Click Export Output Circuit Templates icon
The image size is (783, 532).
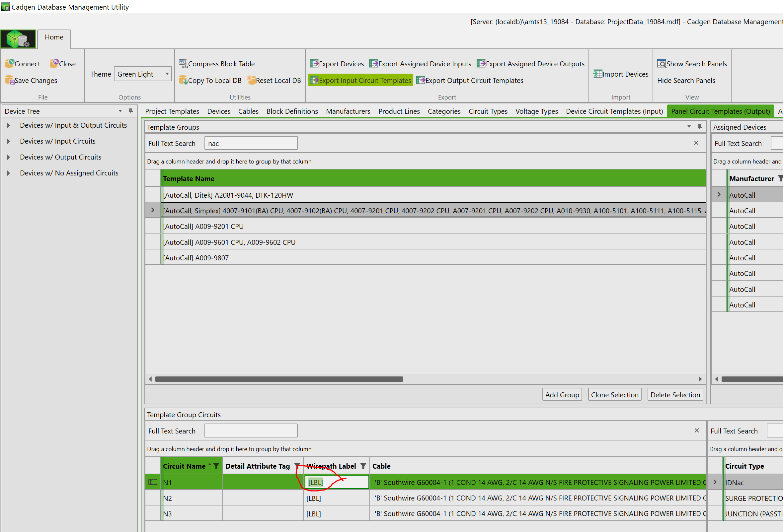421,80
